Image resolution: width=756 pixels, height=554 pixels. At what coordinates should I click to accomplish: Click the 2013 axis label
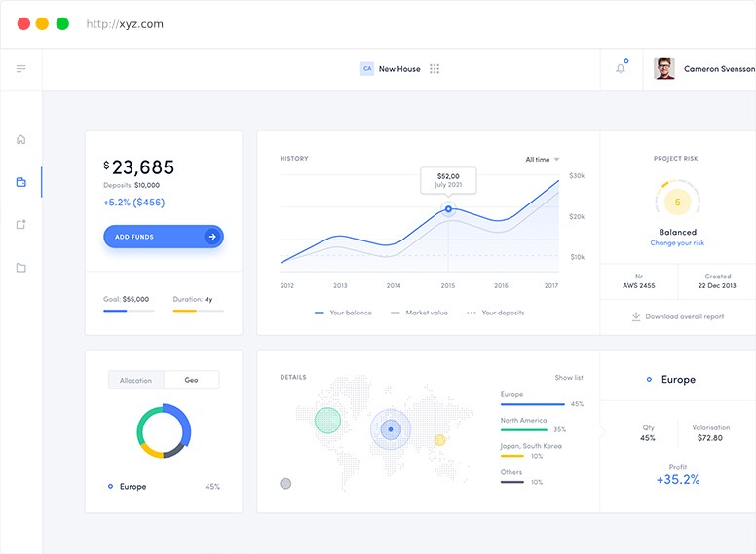(x=340, y=285)
